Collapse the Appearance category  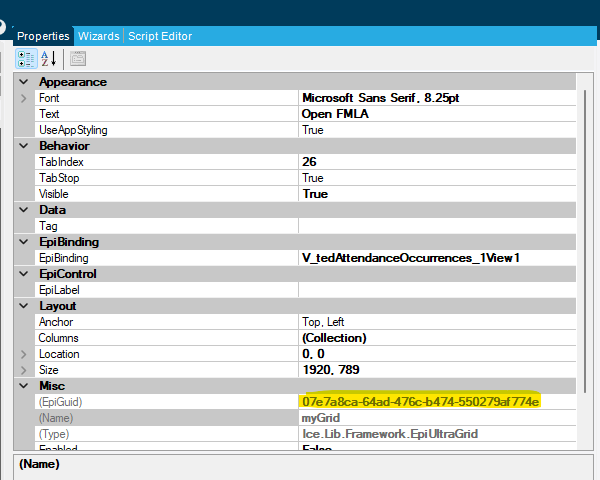click(24, 82)
